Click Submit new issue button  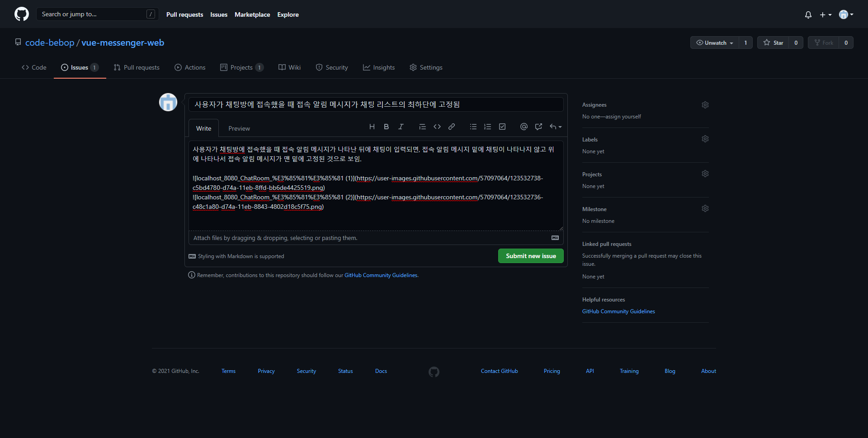531,256
